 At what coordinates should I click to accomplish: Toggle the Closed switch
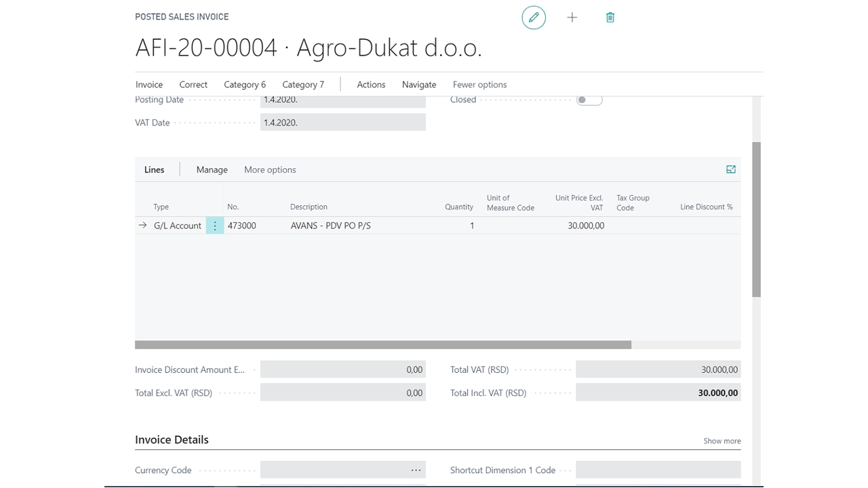(589, 100)
